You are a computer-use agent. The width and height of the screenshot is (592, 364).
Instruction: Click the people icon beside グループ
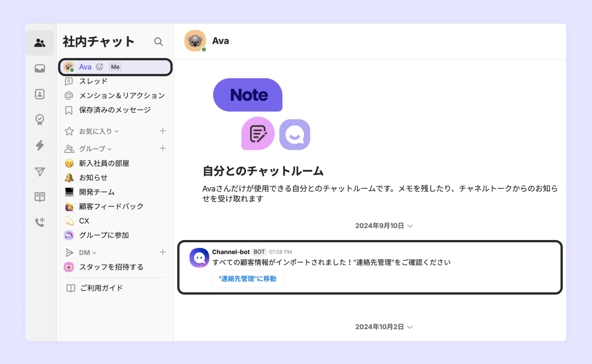69,149
